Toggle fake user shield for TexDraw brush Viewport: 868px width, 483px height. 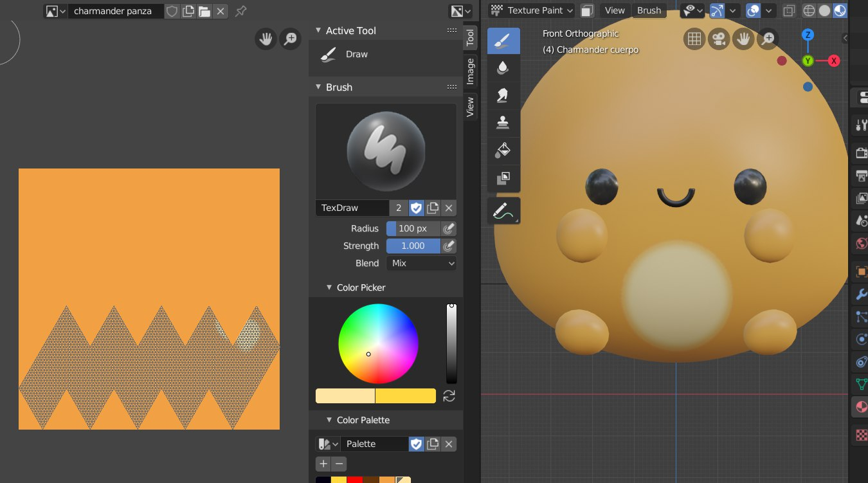click(x=416, y=208)
